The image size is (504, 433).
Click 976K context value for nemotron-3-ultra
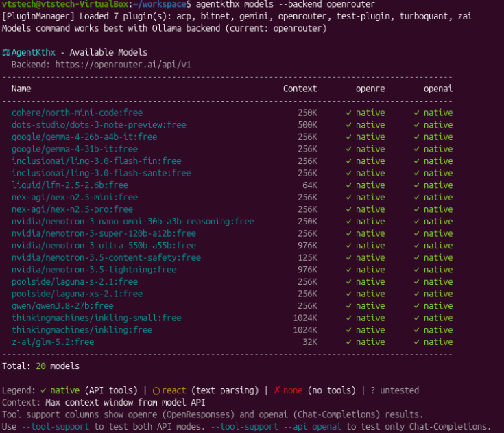pos(307,246)
